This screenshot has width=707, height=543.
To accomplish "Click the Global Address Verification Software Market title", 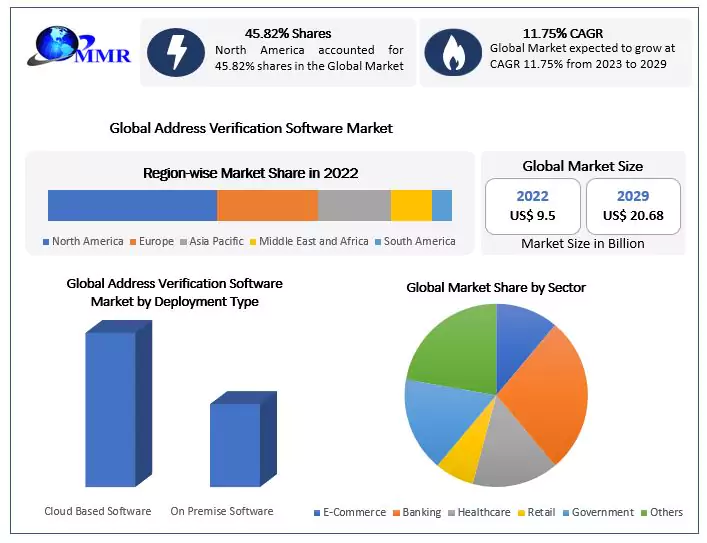I will pos(251,128).
